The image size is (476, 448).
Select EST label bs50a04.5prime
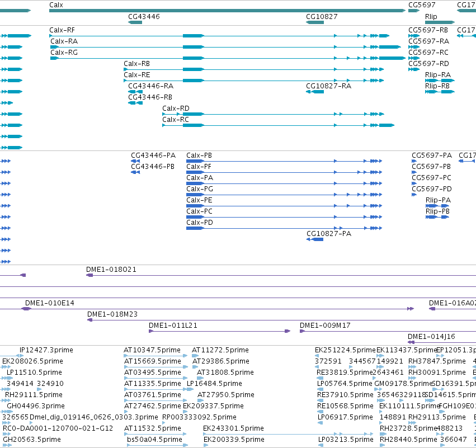tap(154, 440)
